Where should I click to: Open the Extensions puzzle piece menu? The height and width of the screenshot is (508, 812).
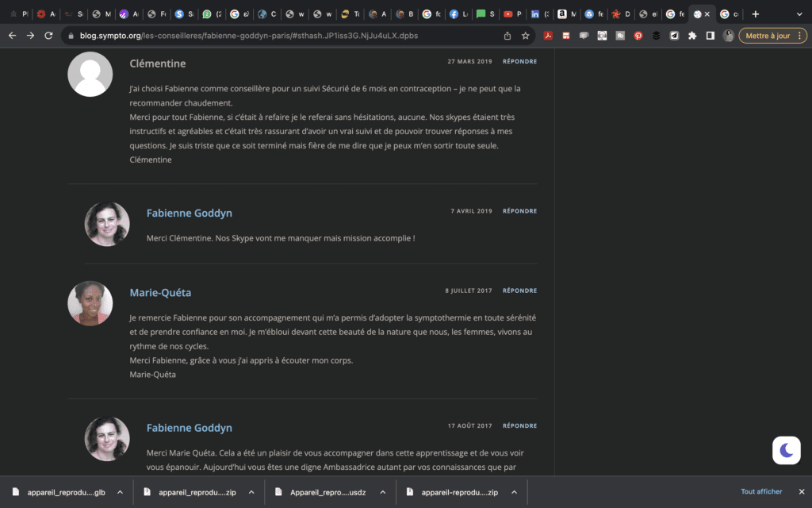pyautogui.click(x=692, y=36)
